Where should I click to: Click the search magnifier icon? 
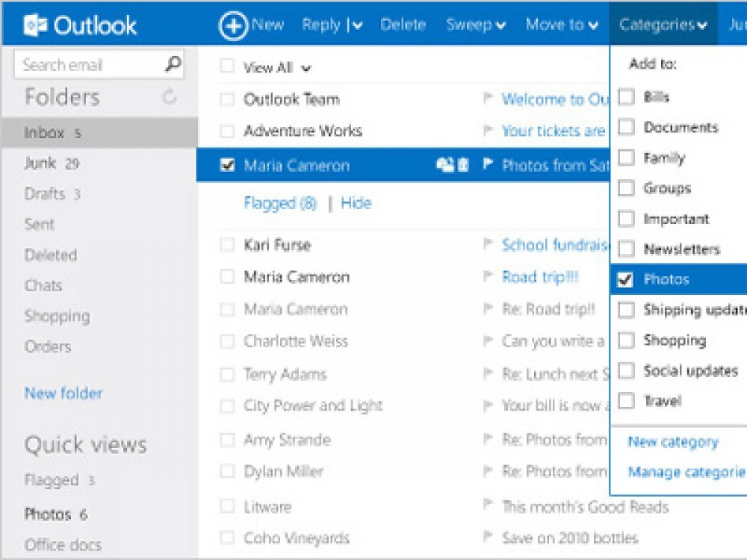(173, 63)
